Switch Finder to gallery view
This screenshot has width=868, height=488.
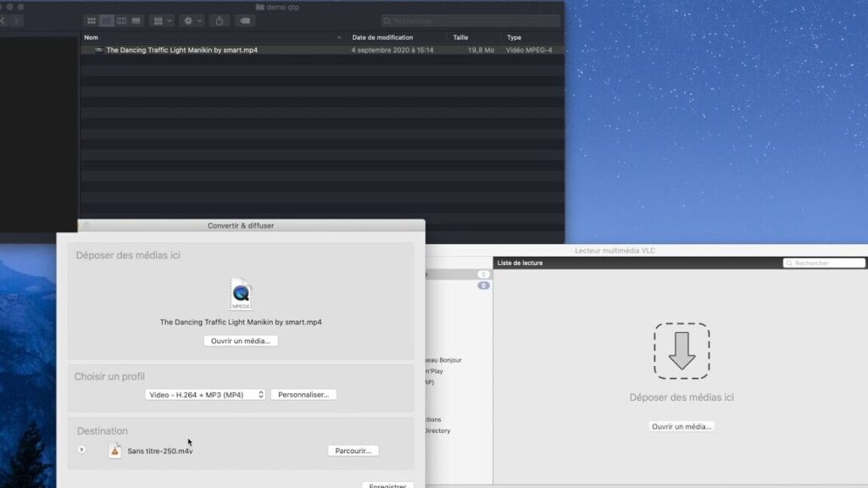coord(136,21)
